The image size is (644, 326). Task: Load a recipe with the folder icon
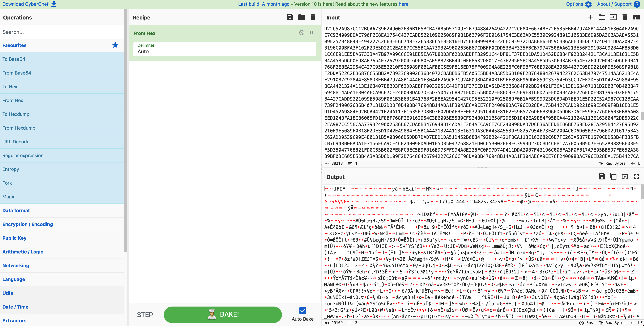coord(301,17)
